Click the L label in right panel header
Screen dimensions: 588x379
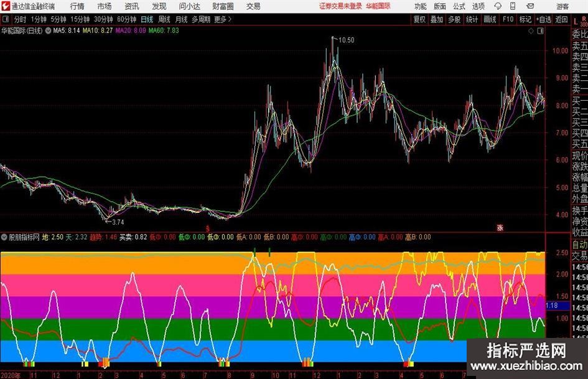click(x=576, y=22)
